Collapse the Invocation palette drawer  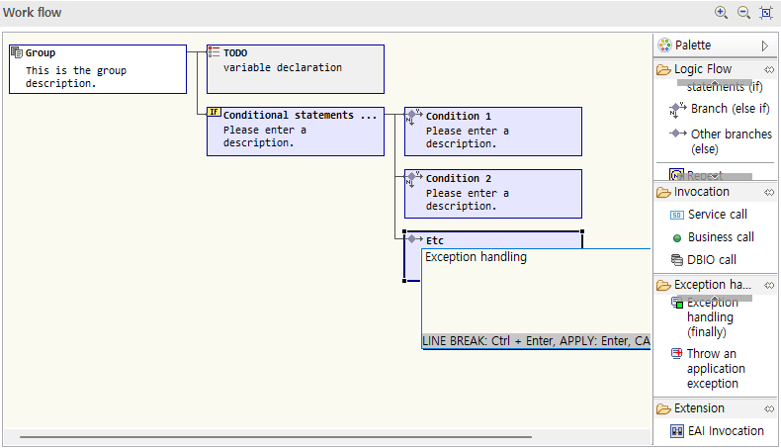pos(701,192)
